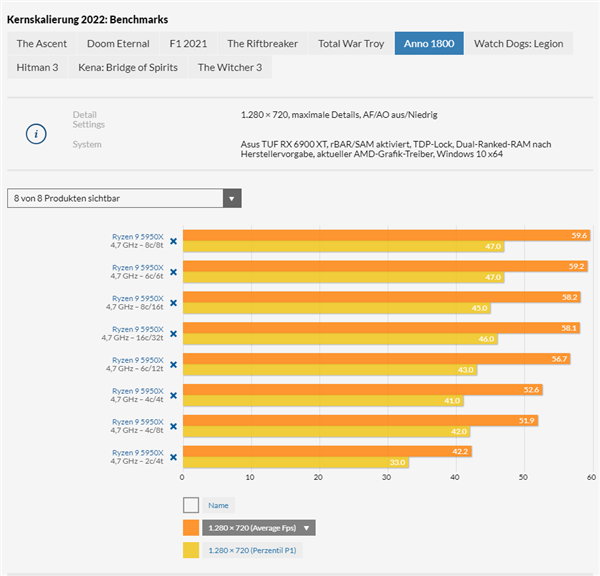Image resolution: width=600 pixels, height=576 pixels.
Task: Toggle the orange Average Fps series box
Action: 190,528
